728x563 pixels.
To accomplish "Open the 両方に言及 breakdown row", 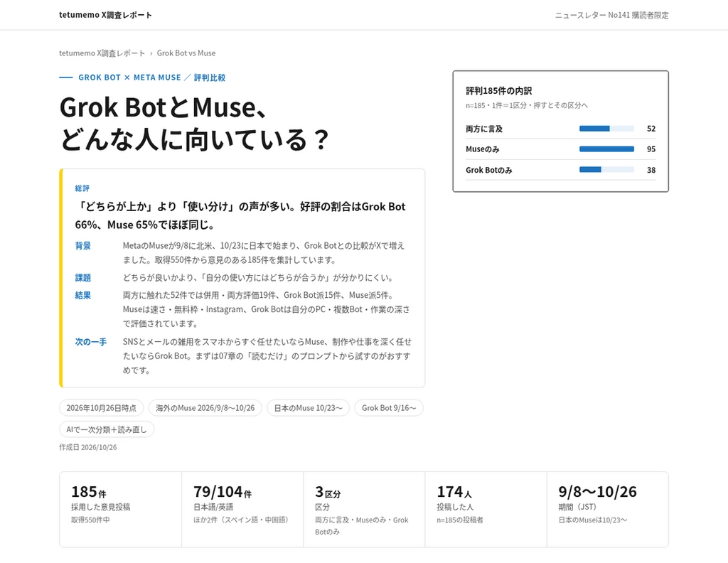I will [x=560, y=129].
